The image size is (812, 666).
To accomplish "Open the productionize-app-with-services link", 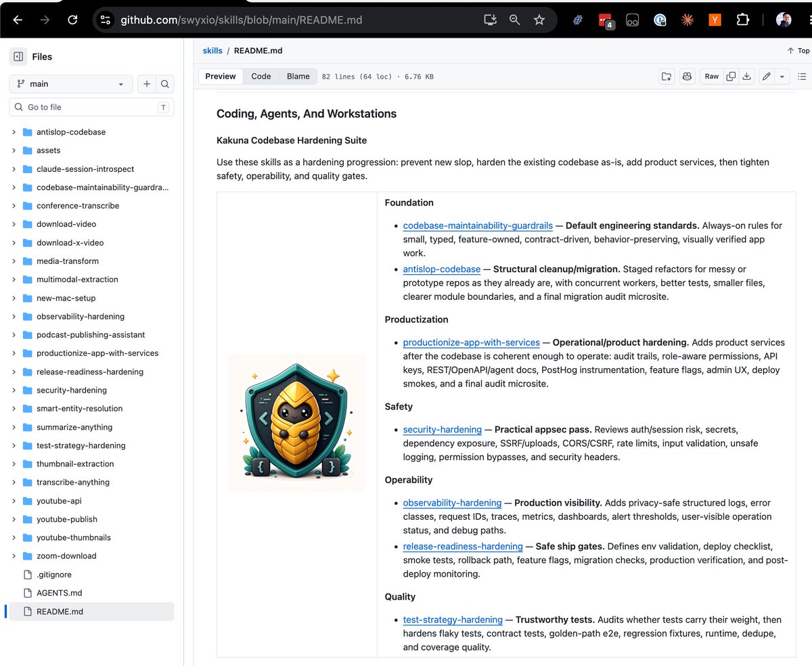I will point(472,342).
